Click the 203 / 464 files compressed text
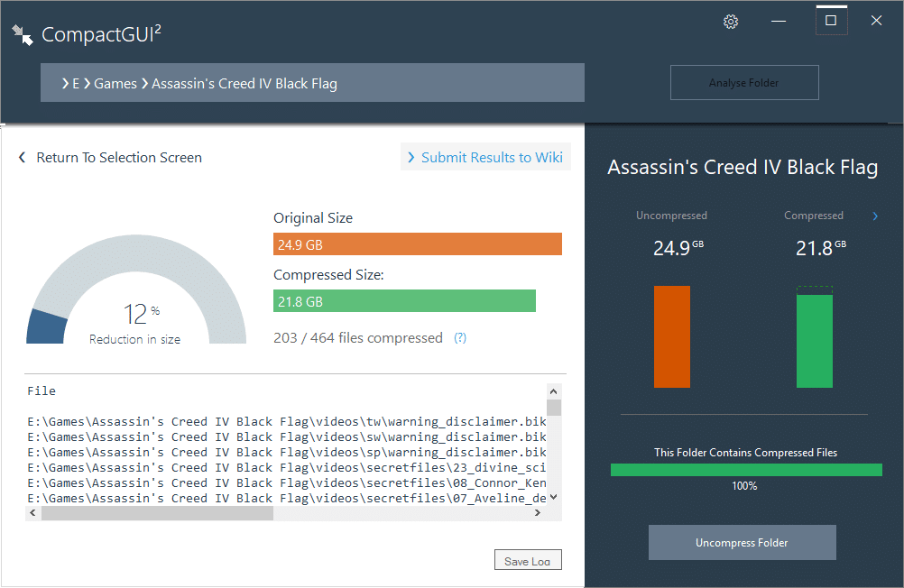 pos(358,338)
